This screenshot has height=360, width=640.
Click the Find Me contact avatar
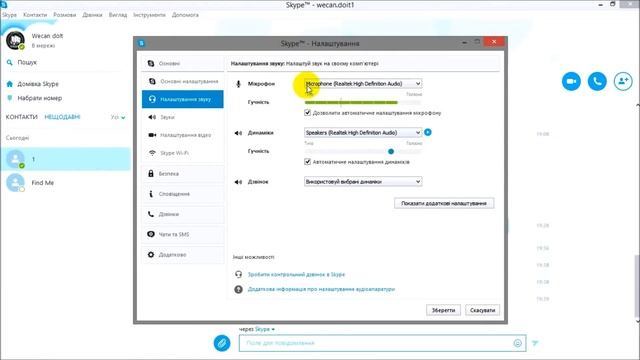[x=15, y=182]
